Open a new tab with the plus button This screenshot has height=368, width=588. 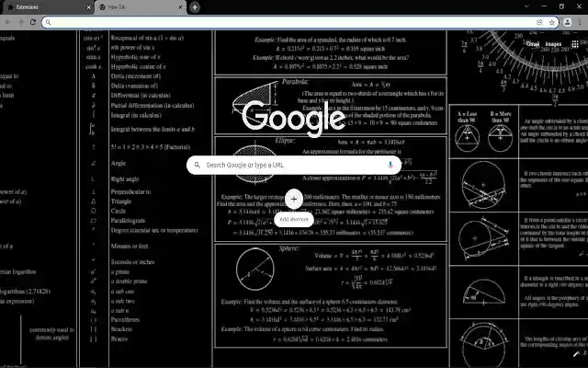(x=195, y=7)
